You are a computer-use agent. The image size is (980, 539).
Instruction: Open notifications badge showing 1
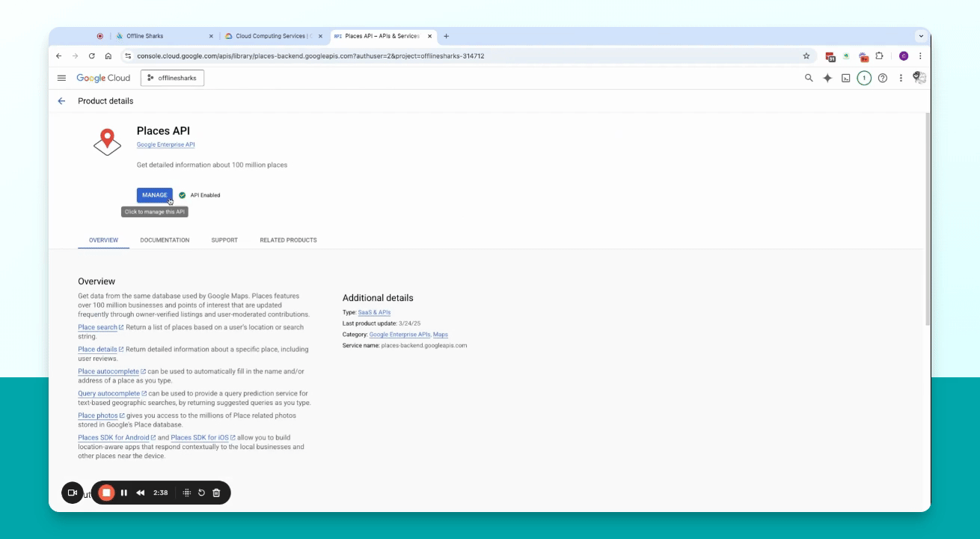pyautogui.click(x=864, y=78)
